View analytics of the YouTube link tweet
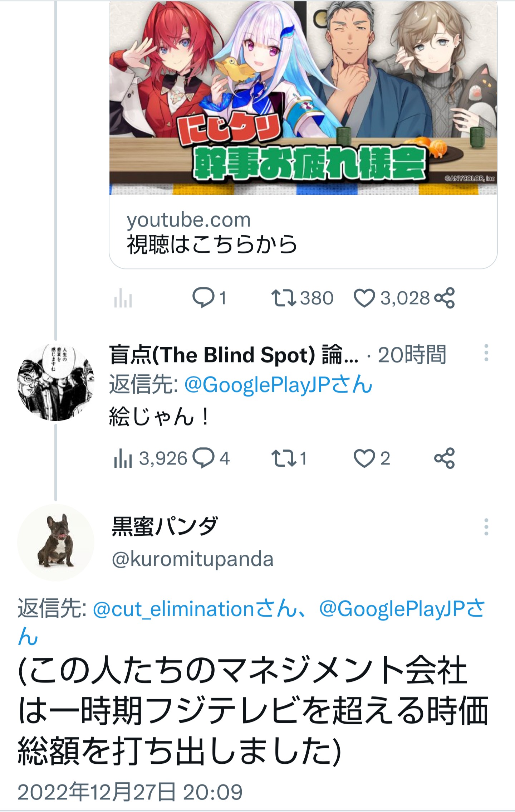 coord(123,298)
